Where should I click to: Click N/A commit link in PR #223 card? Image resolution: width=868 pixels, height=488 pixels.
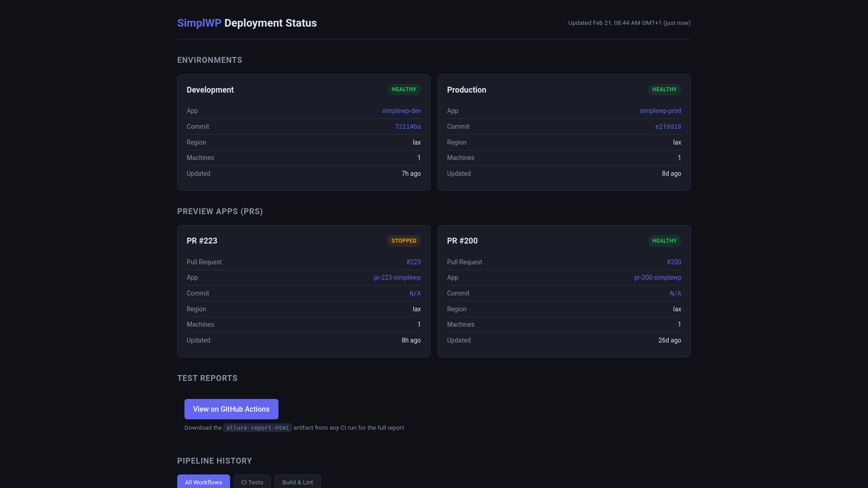pyautogui.click(x=415, y=293)
